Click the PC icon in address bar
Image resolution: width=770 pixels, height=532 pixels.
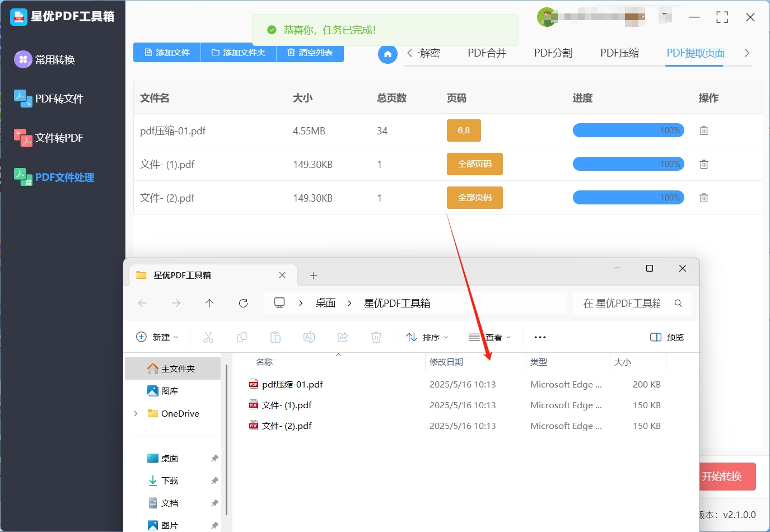279,303
